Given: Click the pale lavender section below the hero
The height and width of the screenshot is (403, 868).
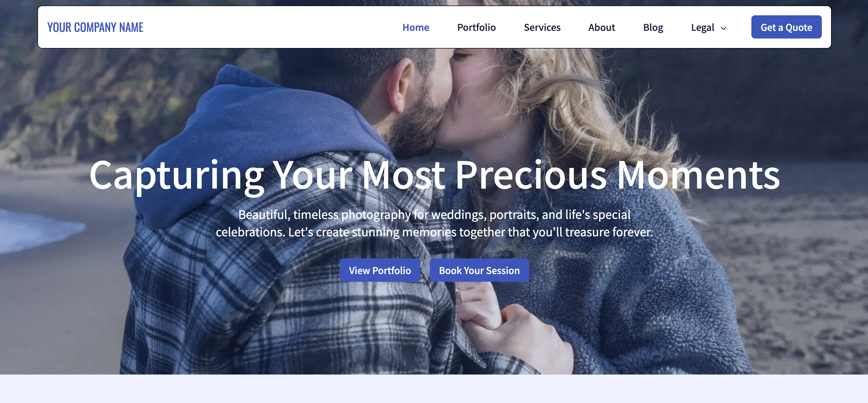Looking at the screenshot, I should [x=434, y=389].
